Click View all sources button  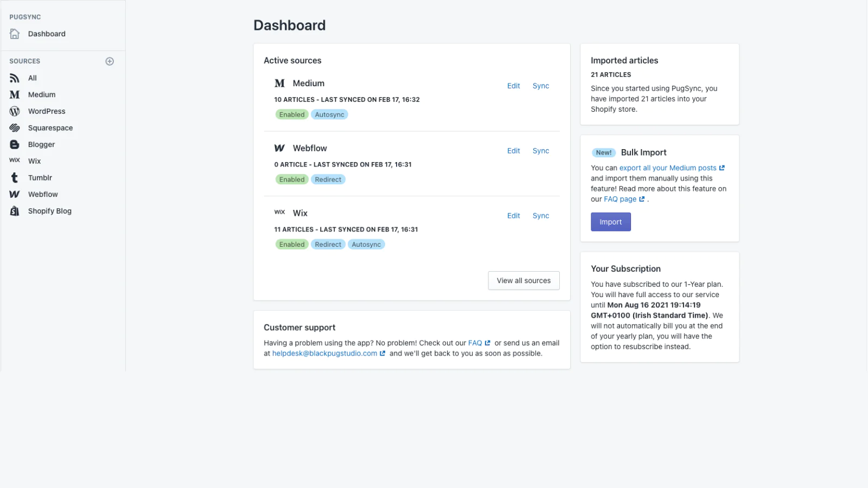click(x=524, y=280)
